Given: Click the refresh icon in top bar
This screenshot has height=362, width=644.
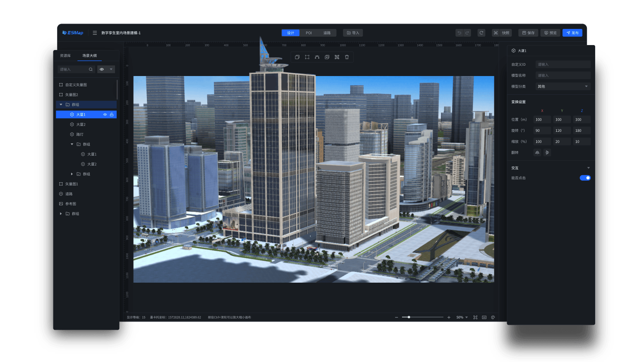Looking at the screenshot, I should [x=481, y=33].
